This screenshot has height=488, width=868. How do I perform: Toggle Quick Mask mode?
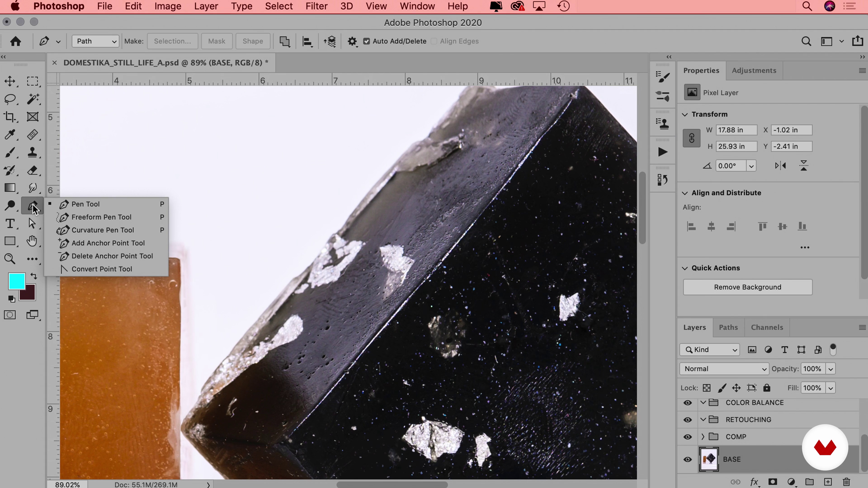[10, 315]
